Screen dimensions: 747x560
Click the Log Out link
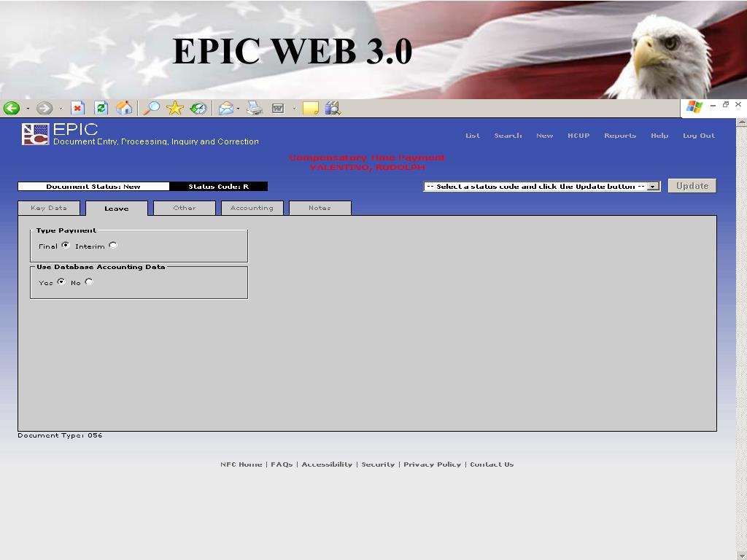coord(699,136)
